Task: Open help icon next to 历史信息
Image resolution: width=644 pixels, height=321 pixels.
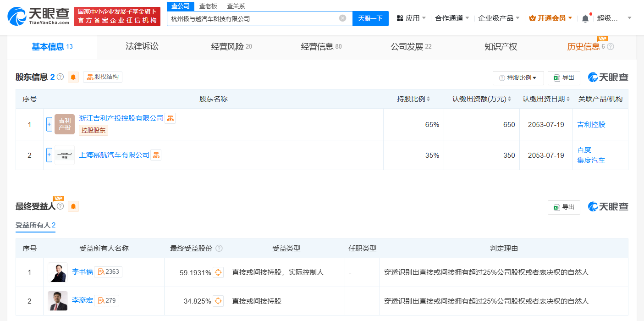Action: (x=611, y=47)
